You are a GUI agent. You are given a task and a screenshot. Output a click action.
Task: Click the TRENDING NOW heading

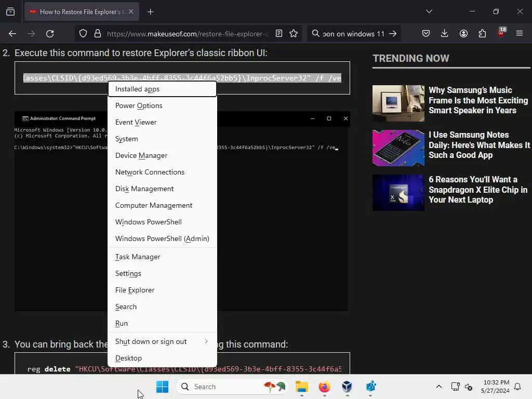point(411,58)
